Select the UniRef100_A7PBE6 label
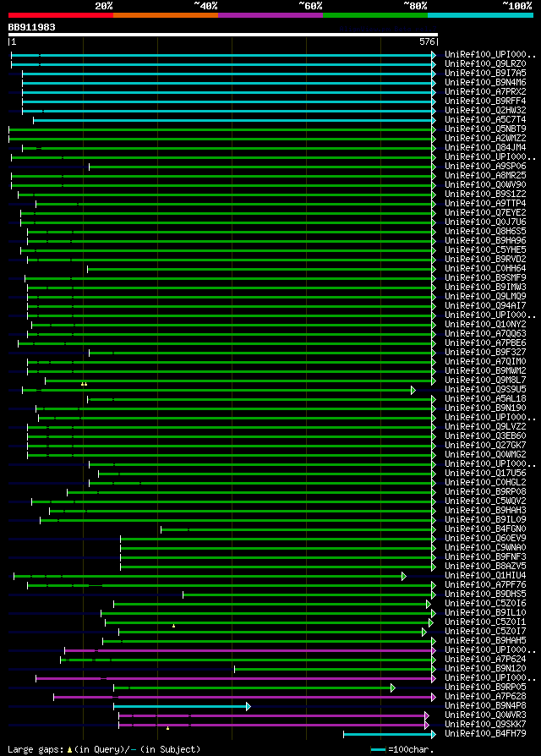The width and height of the screenshot is (541, 756). (x=485, y=343)
